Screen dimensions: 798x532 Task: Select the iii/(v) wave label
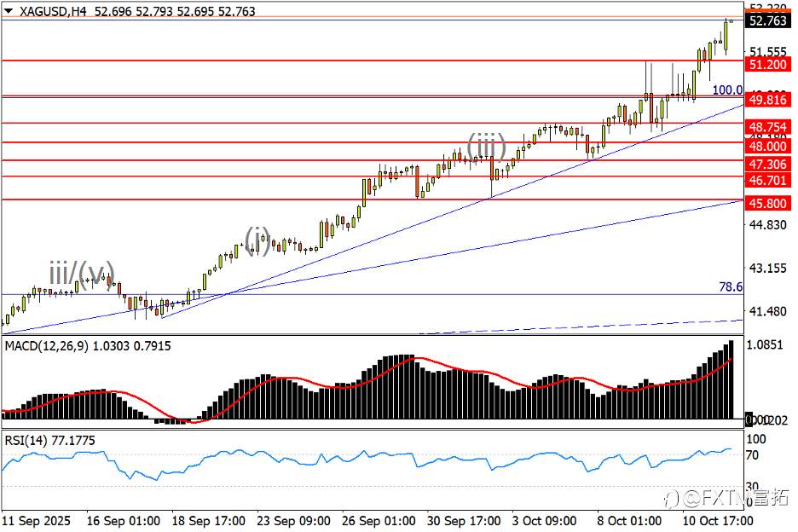point(82,274)
